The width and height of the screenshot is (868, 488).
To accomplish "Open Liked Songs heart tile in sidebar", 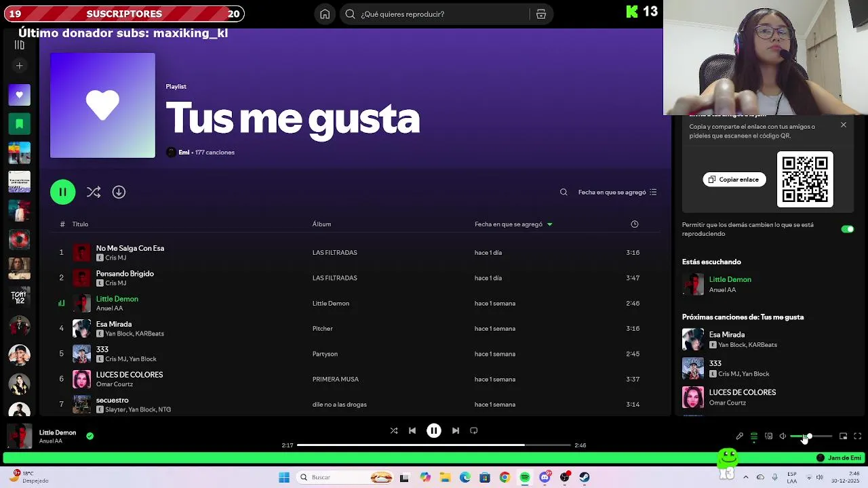I will [19, 95].
